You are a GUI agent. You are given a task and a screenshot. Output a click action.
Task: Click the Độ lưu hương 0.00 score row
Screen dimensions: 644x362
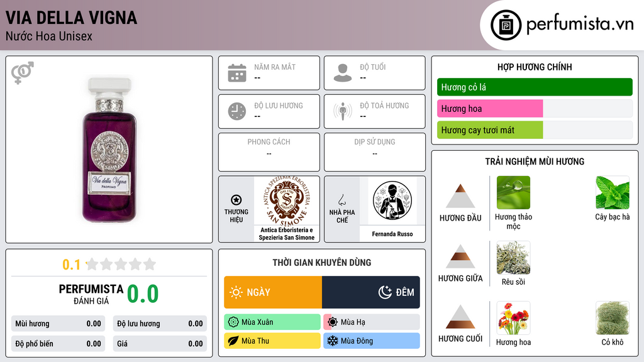[160, 324]
